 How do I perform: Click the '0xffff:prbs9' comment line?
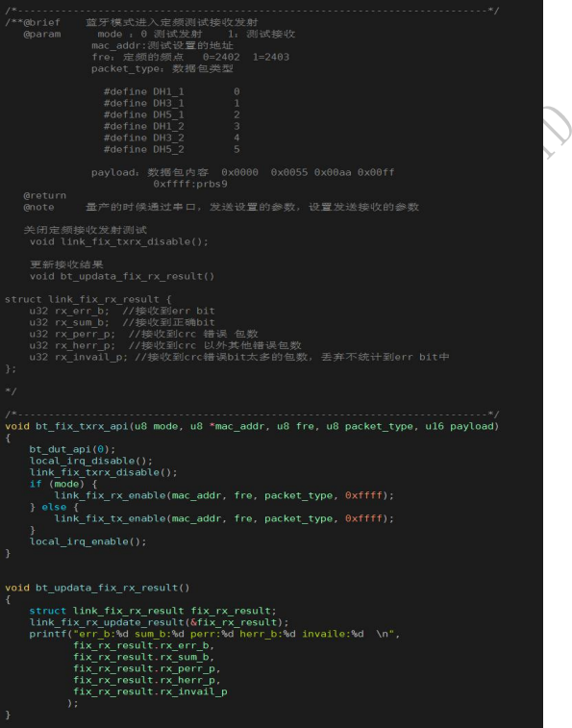click(190, 184)
